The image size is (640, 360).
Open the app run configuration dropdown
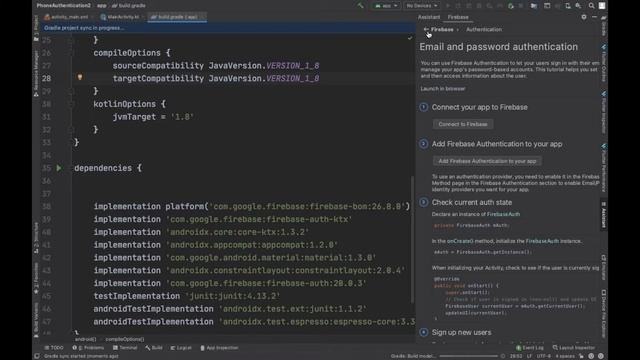tap(386, 6)
